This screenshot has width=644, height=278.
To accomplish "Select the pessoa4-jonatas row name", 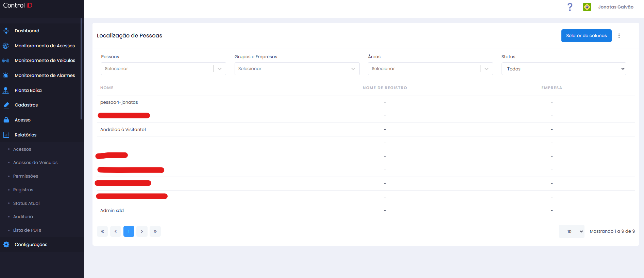I will (x=119, y=102).
